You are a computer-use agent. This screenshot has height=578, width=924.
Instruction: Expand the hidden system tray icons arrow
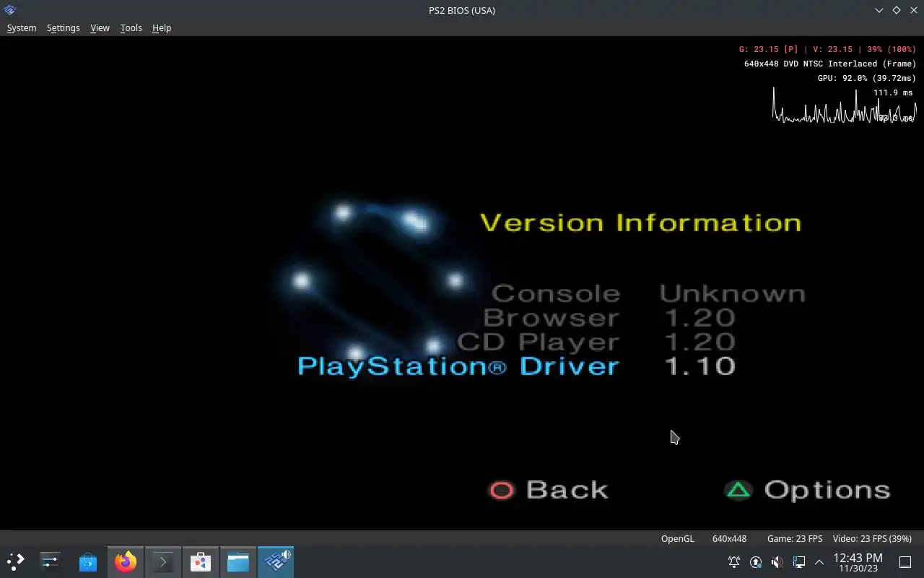(x=819, y=562)
